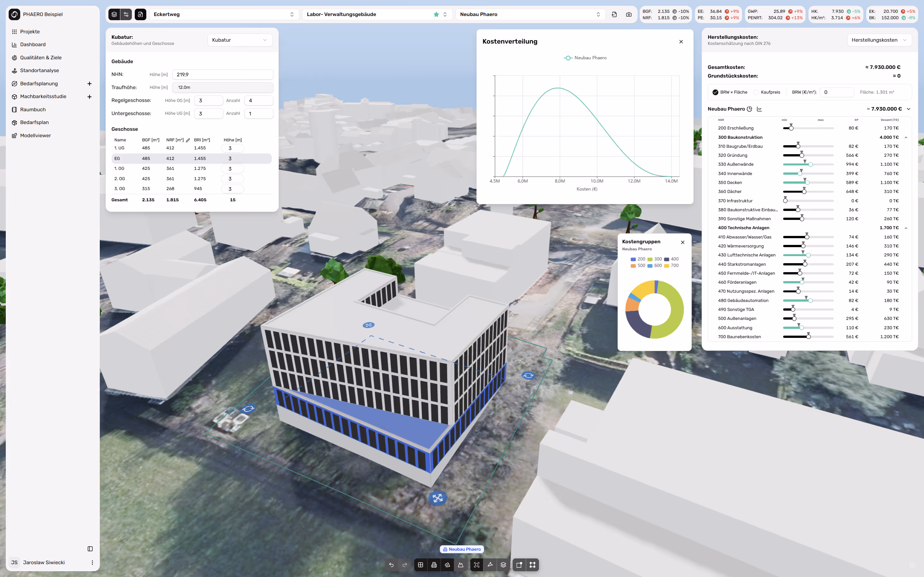Viewport: 924px width, 577px height.
Task: Click the building icon in bottom toolbar
Action: pyautogui.click(x=434, y=565)
